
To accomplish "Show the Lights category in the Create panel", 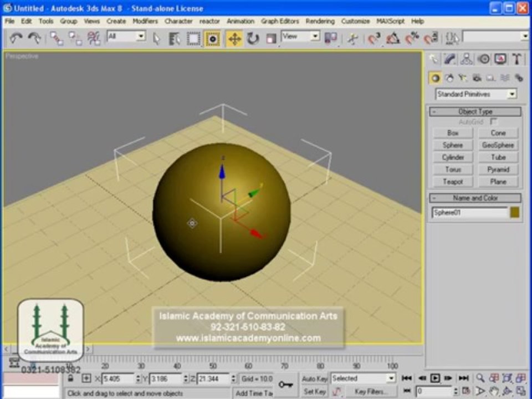I will point(463,78).
